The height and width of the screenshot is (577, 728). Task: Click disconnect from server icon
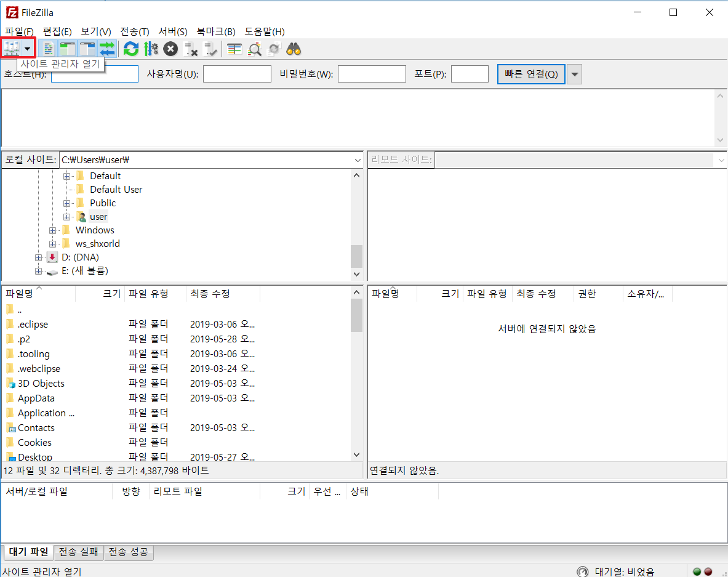[190, 48]
